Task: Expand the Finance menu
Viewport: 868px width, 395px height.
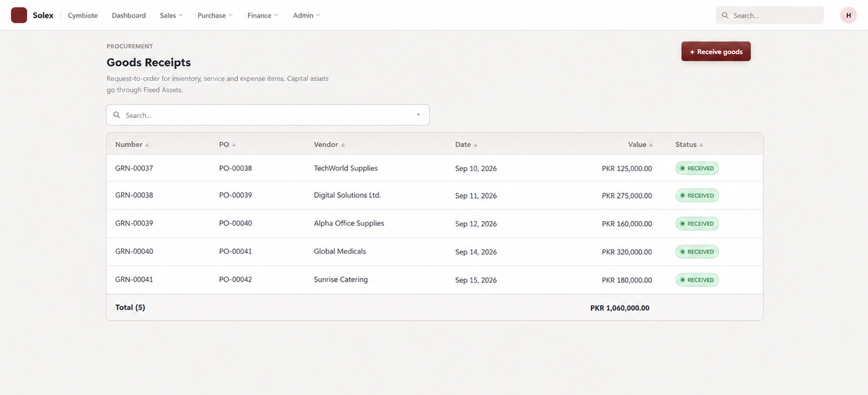Action: click(263, 16)
